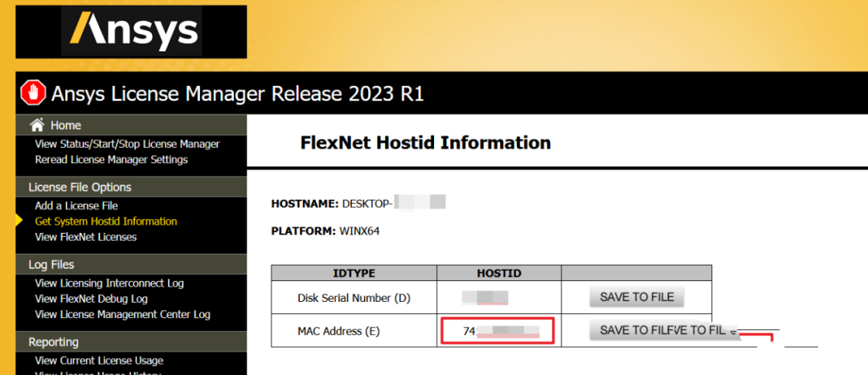Select Get System Hostid Information
868x375 pixels.
[x=106, y=222]
